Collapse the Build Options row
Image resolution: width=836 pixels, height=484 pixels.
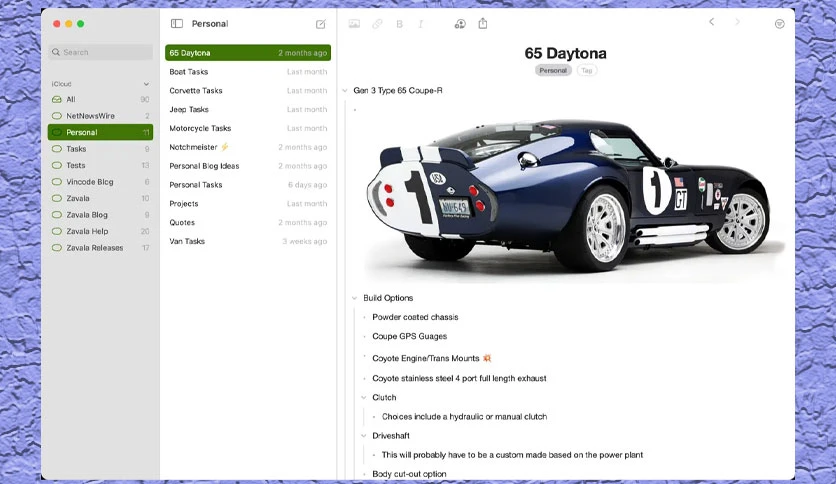tap(355, 298)
